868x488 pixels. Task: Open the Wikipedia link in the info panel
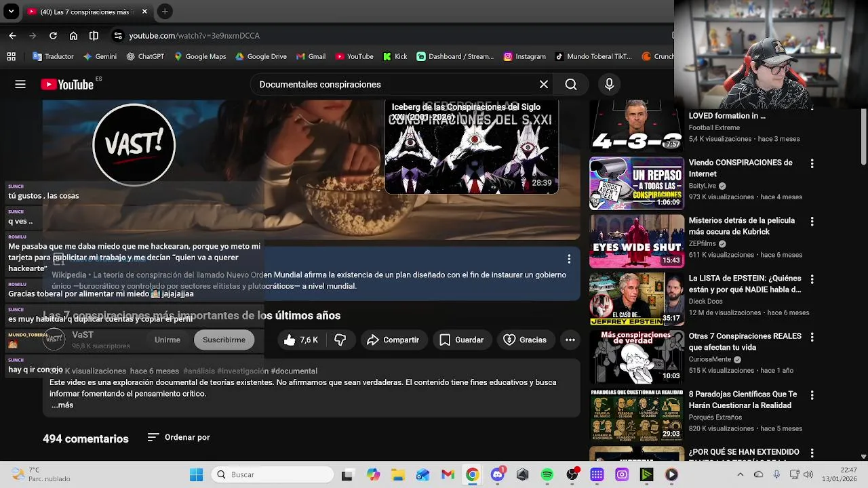click(x=69, y=275)
